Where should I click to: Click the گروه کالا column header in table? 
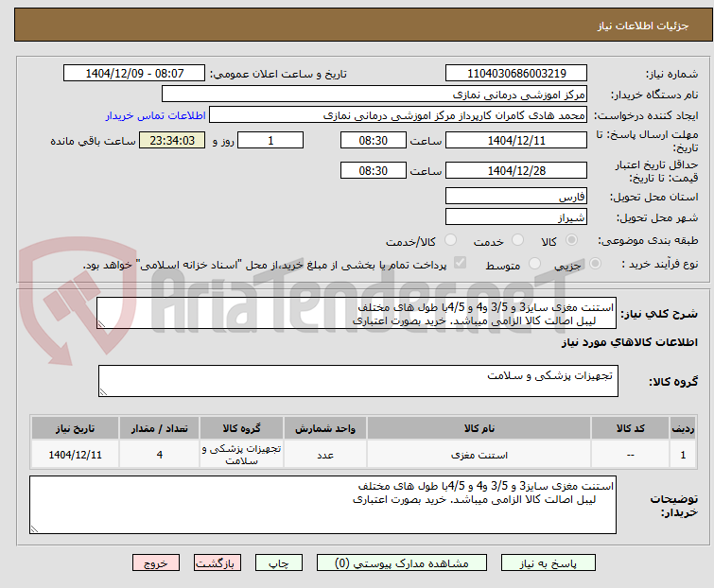click(x=241, y=428)
